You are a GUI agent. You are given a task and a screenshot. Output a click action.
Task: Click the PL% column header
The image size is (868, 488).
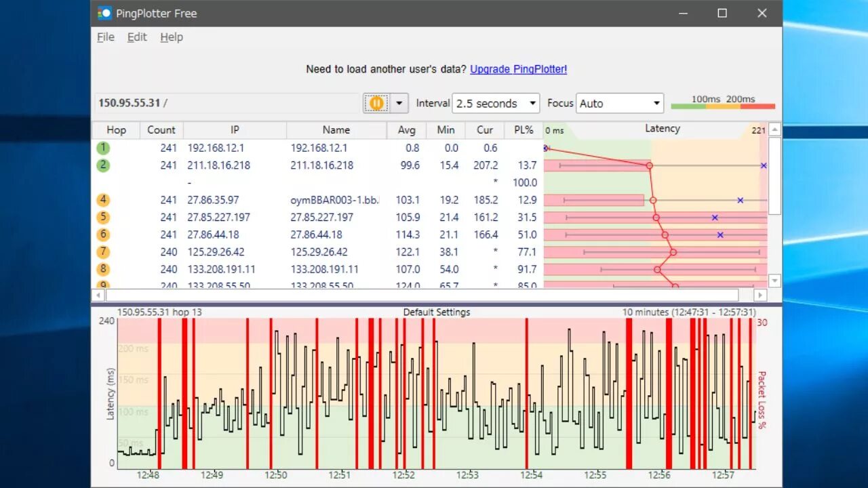(x=524, y=130)
